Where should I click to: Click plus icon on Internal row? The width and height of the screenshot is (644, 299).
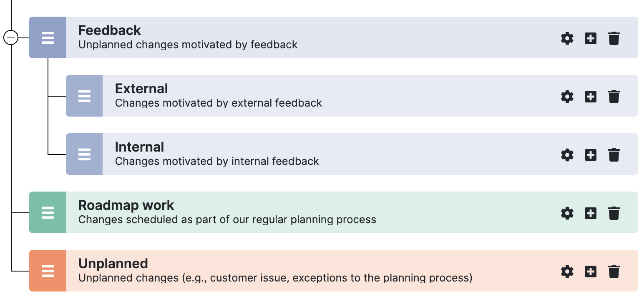coord(590,155)
